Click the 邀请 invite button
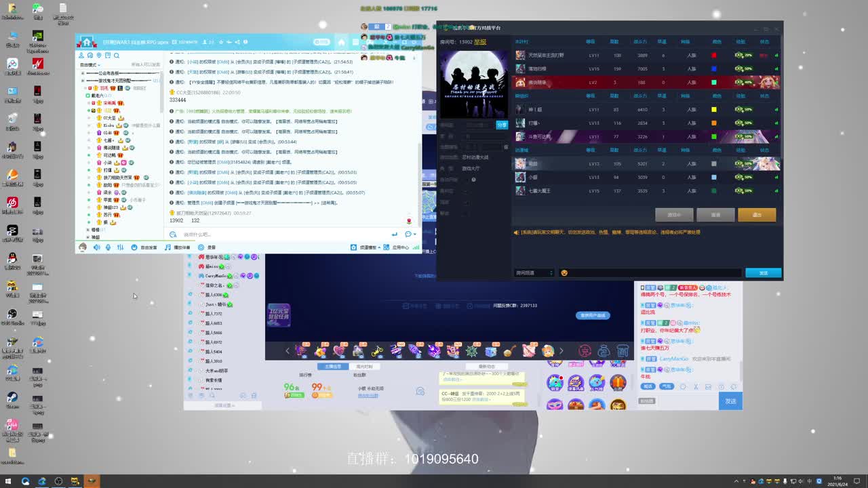Viewport: 868px width, 488px height. 715,215
